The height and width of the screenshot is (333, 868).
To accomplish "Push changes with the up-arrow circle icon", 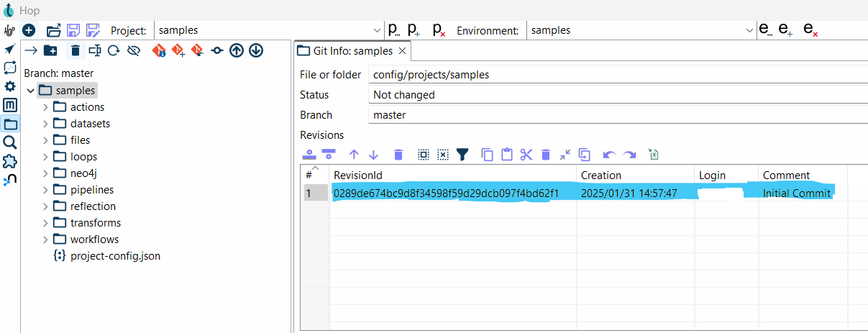I will tap(237, 50).
